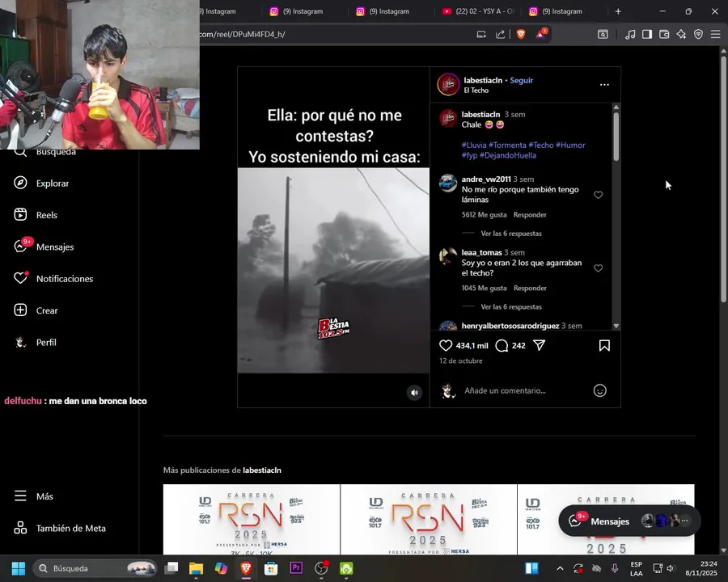
Task: Open OBS Studio from taskbar
Action: coord(321,568)
